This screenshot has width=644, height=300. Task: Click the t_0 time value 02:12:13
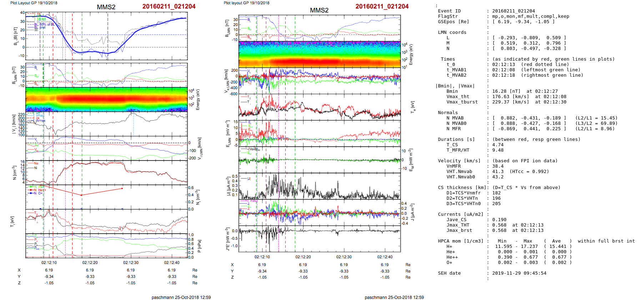[504, 65]
